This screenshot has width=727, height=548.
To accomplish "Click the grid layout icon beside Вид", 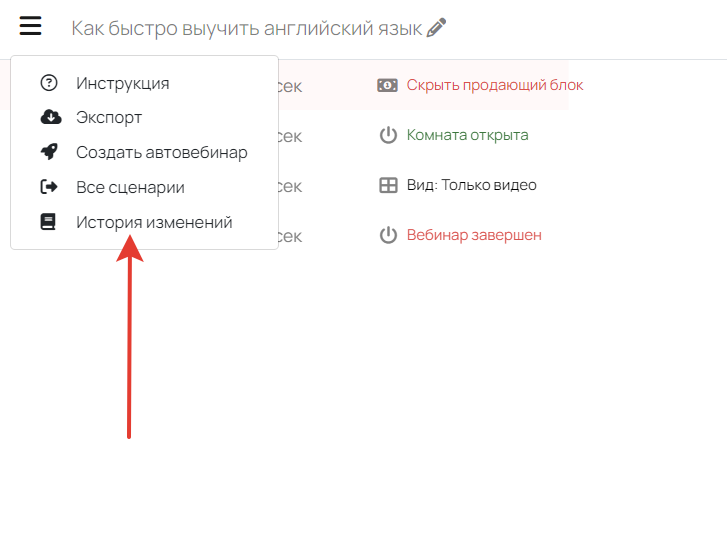I will pyautogui.click(x=388, y=185).
